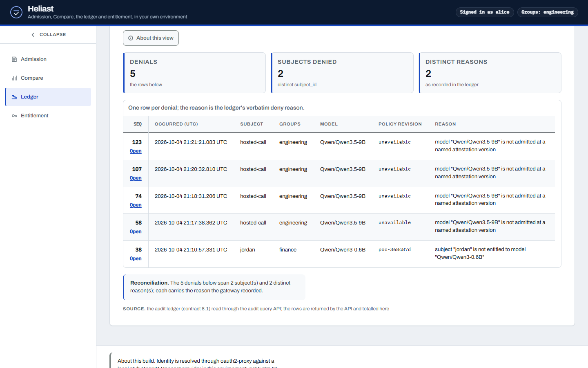Open ledger entry for seq 58
588x368 pixels.
tap(136, 231)
